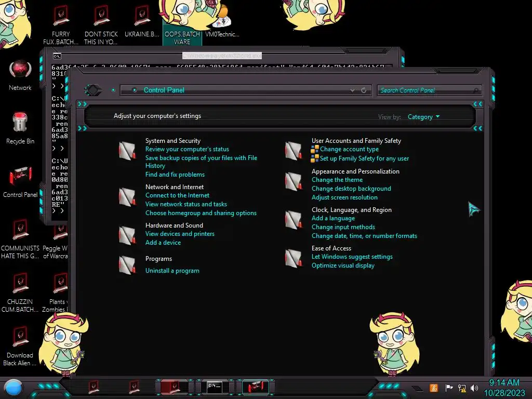Open the Hardware and Sound category icon
532x399 pixels.
(x=127, y=235)
